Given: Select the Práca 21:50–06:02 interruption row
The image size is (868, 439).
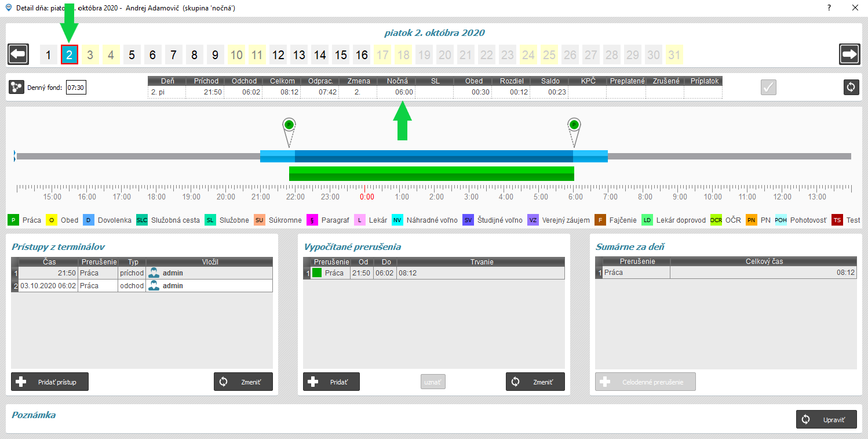Looking at the screenshot, I should pyautogui.click(x=434, y=273).
